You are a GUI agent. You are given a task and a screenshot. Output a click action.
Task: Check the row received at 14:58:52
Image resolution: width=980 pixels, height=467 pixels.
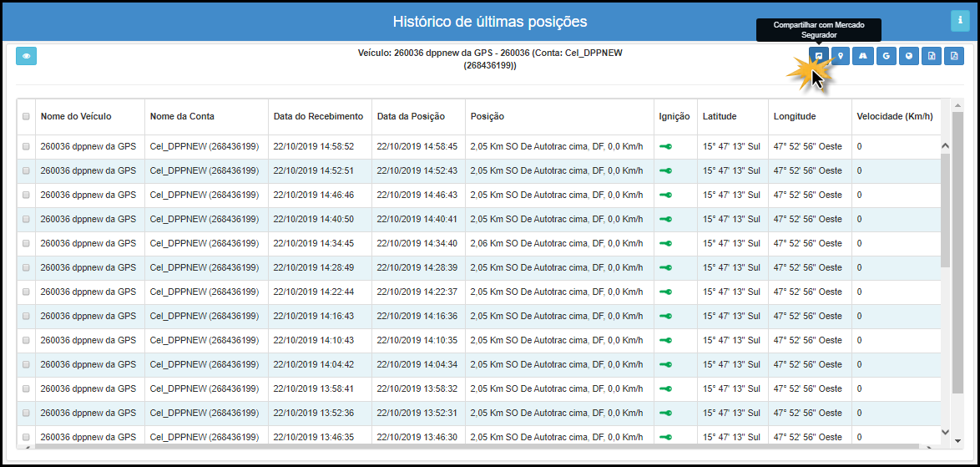(26, 146)
